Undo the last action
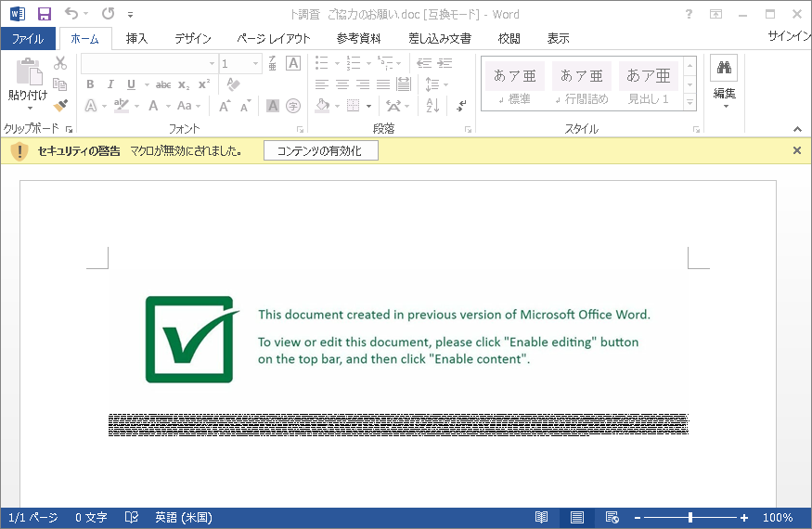The height and width of the screenshot is (529, 812). 71,14
